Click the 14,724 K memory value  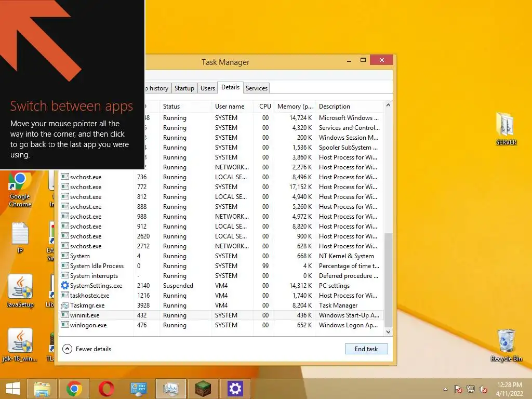point(300,118)
